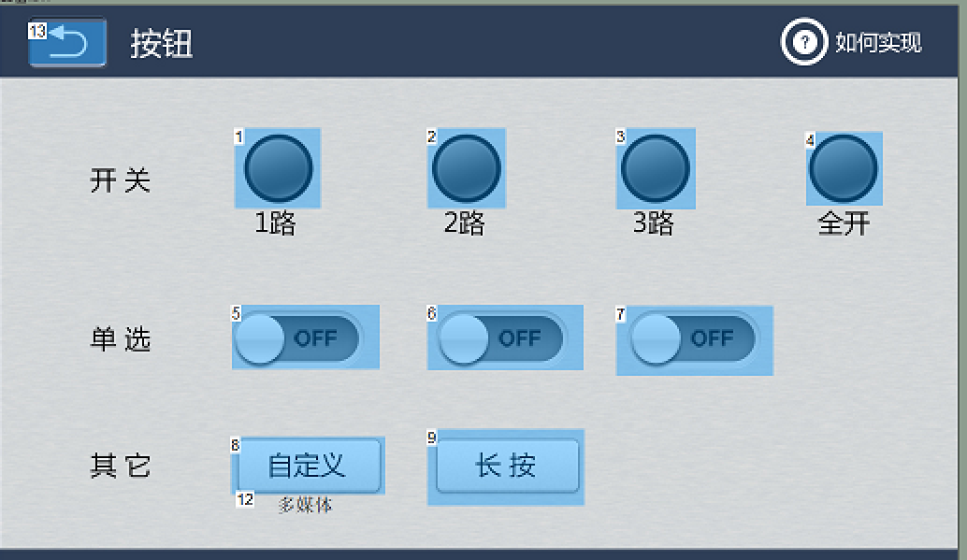Click the 全开 text label
Image resolution: width=967 pixels, height=560 pixels.
(843, 221)
